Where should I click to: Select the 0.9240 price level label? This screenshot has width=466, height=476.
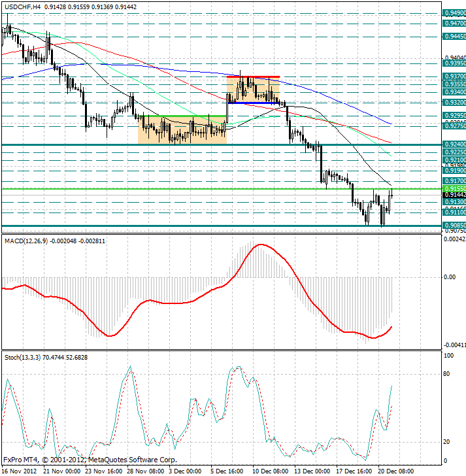454,144
